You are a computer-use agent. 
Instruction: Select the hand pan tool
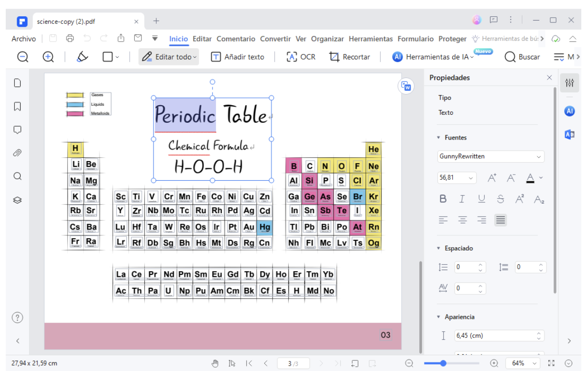(x=216, y=363)
